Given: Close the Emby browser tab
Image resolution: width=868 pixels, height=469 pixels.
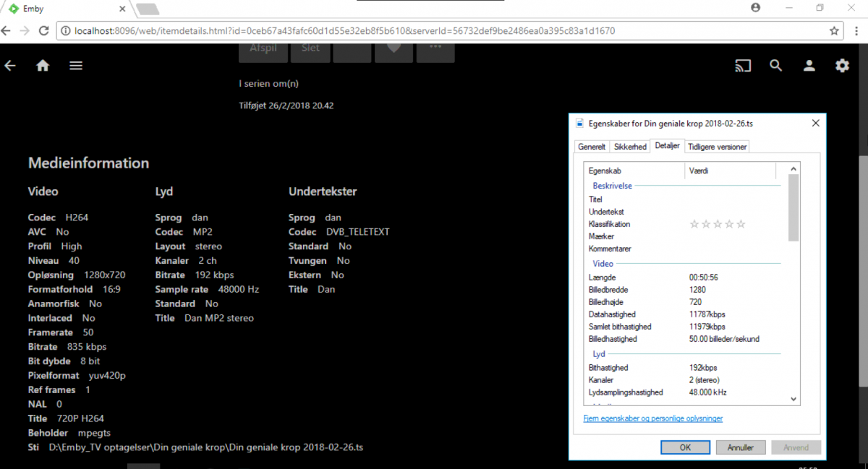Looking at the screenshot, I should [x=122, y=9].
